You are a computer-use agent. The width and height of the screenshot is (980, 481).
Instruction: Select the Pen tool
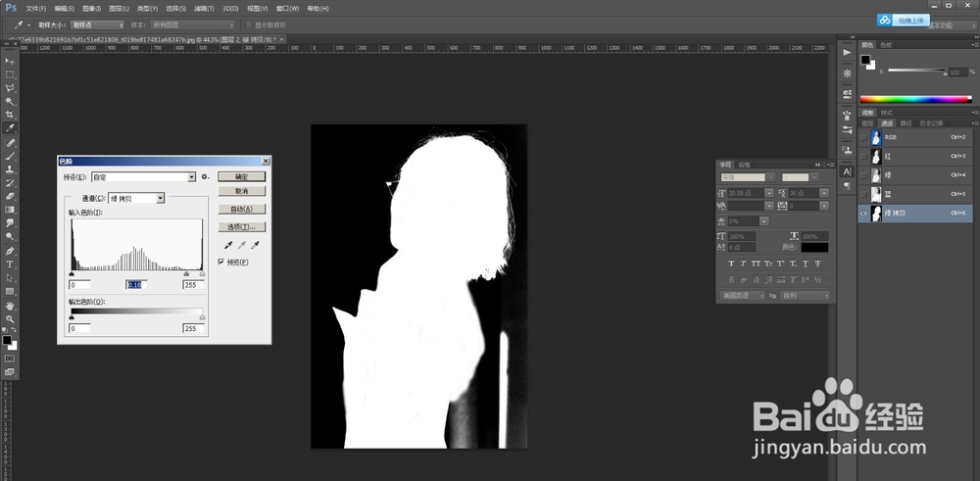click(10, 251)
